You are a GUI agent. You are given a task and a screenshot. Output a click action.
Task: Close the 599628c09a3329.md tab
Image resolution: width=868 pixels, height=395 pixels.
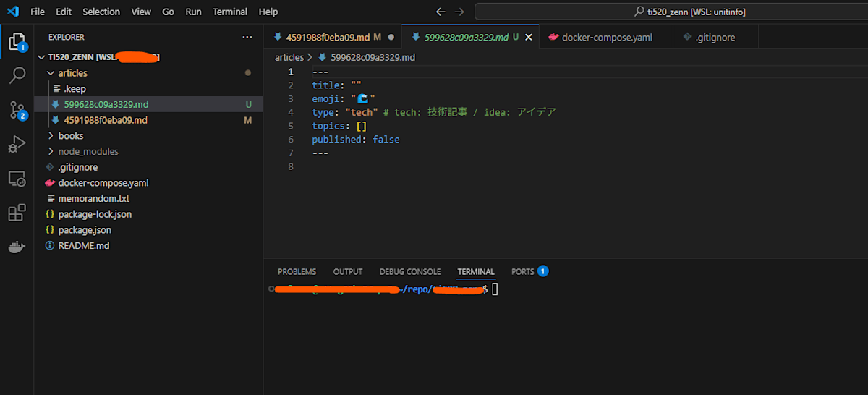(x=529, y=37)
